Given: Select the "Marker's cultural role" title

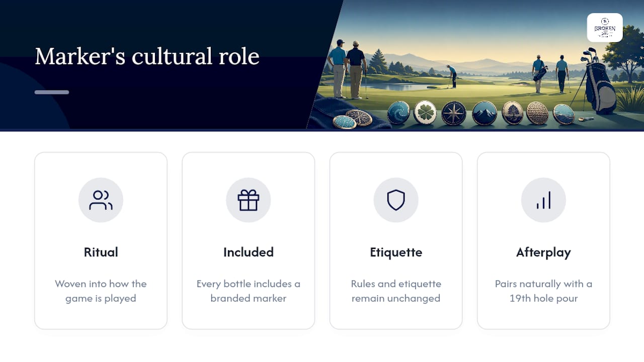Looking at the screenshot, I should click(147, 56).
